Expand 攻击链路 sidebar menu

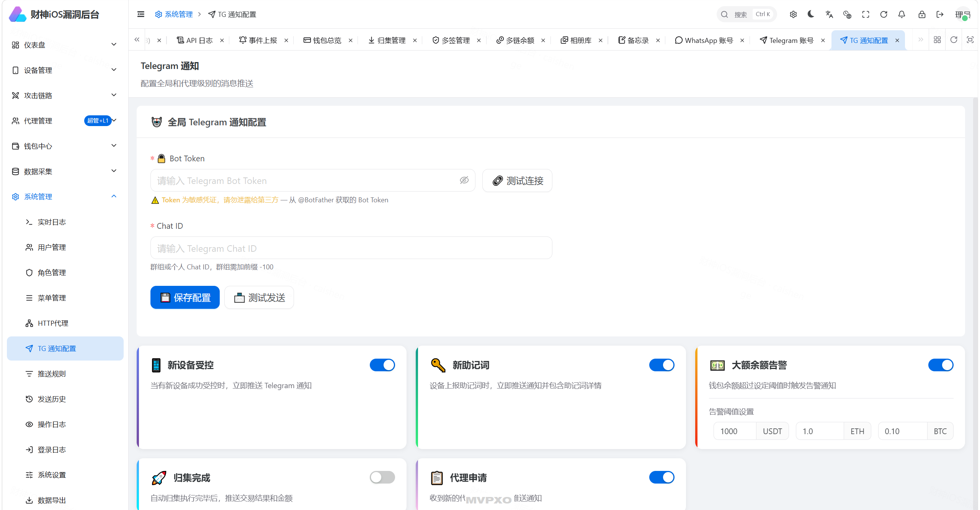click(65, 95)
